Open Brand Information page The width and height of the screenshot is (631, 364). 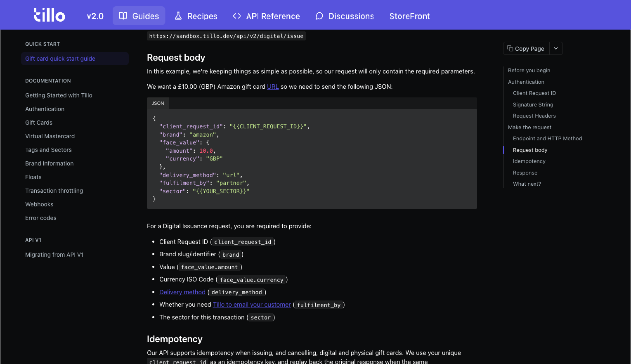coord(49,163)
